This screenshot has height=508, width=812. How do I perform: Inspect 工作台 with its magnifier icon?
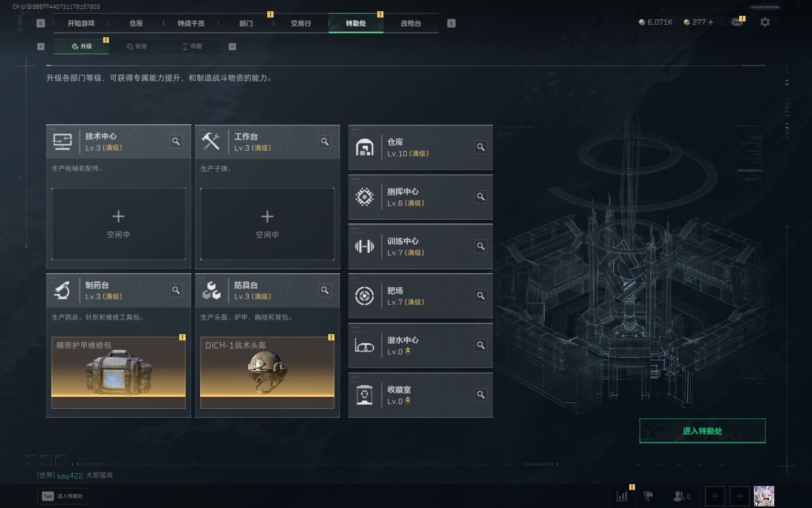pyautogui.click(x=325, y=142)
